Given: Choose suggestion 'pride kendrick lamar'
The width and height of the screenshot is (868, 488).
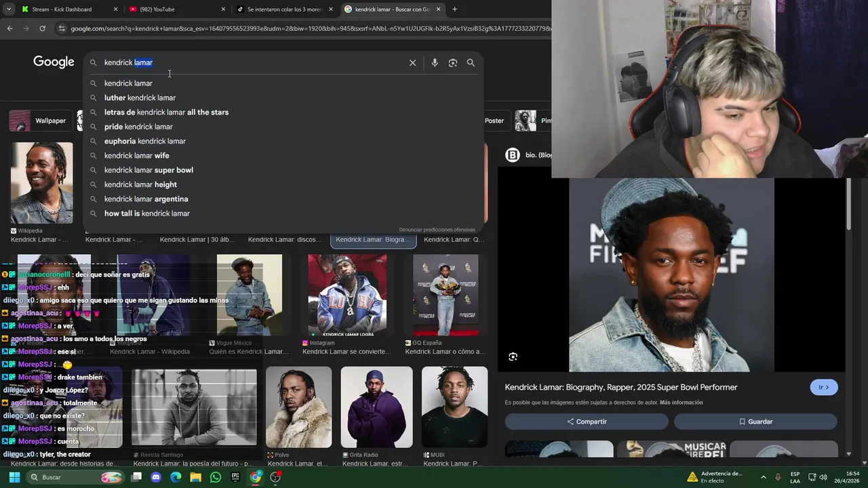Looking at the screenshot, I should coord(283,127).
